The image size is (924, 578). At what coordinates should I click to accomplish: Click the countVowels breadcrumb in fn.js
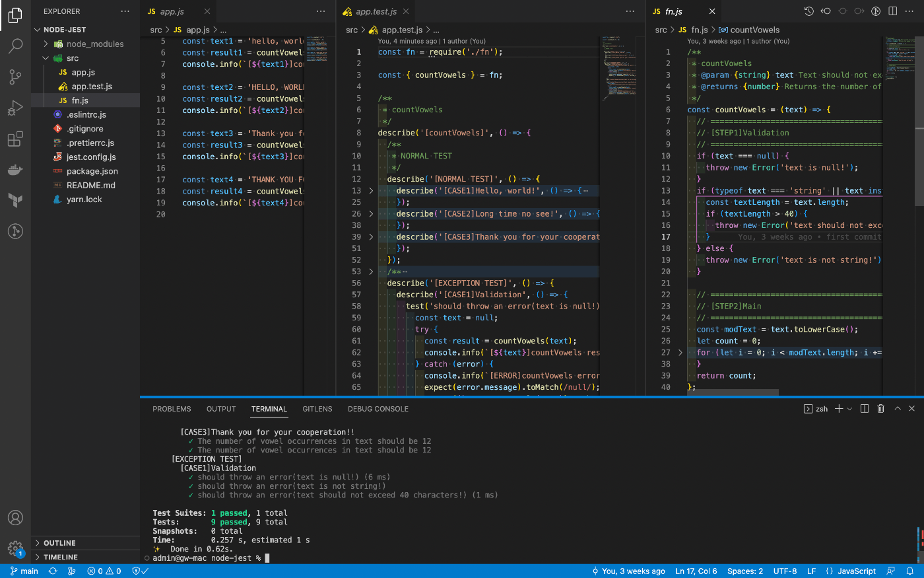(750, 30)
